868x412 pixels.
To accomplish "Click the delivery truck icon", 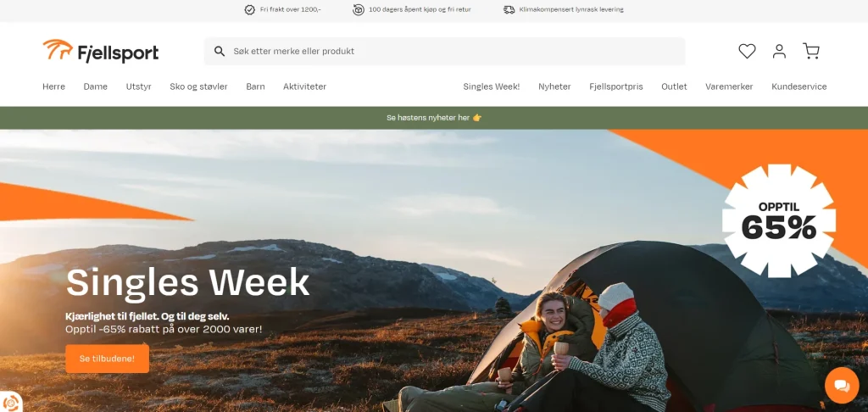I will [x=509, y=9].
